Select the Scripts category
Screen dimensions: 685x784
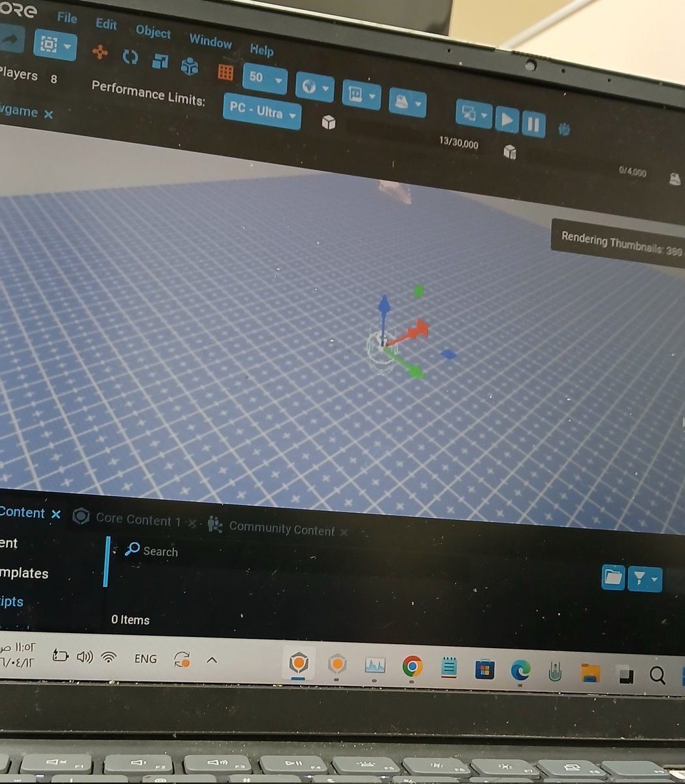[x=12, y=601]
